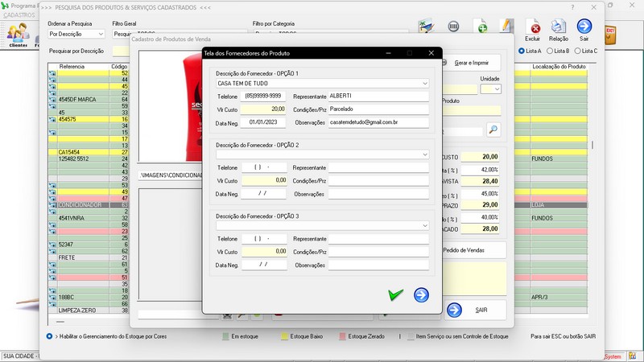This screenshot has width=644, height=362.
Task: Click the blue arrow exit icon in the suppliers dialog
Action: point(421,294)
